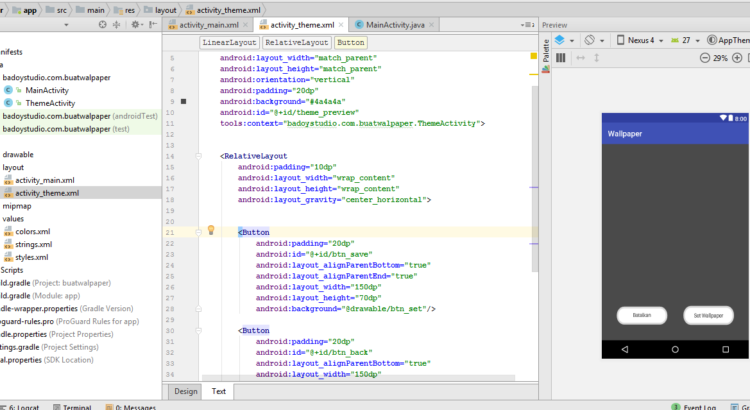Zoom out the layout preview
Image resolution: width=750 pixels, height=410 pixels.
pos(704,59)
